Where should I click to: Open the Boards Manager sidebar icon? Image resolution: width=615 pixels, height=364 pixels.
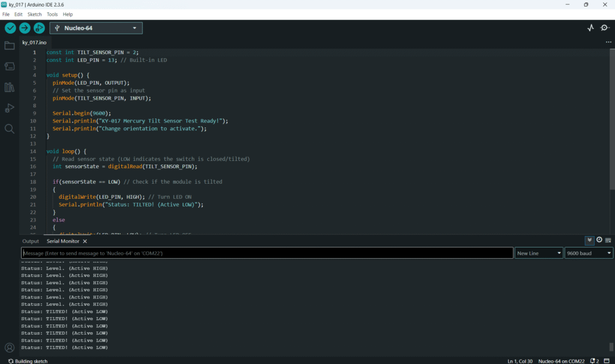coord(10,66)
